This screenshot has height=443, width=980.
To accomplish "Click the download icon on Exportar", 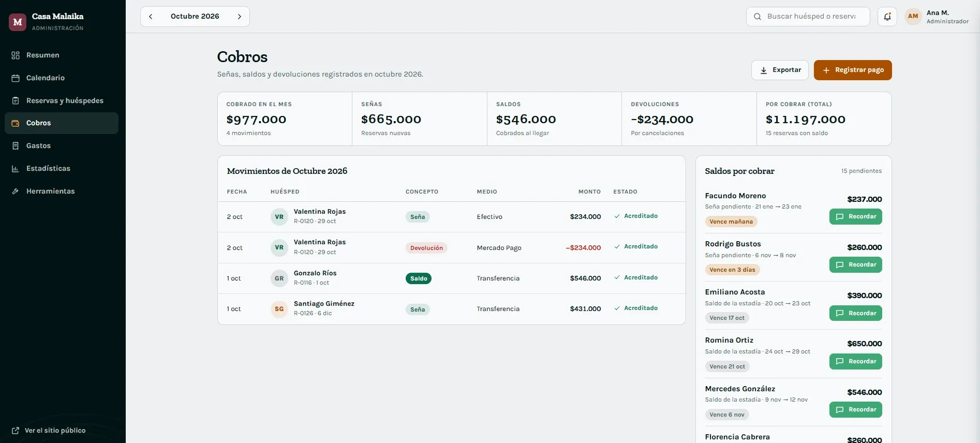I will [x=764, y=70].
